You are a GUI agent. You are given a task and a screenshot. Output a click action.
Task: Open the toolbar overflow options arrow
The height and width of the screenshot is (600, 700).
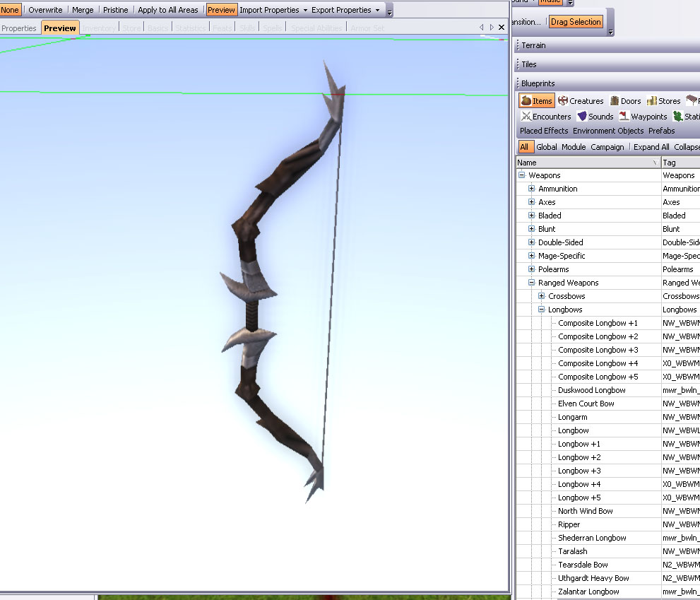(x=389, y=13)
